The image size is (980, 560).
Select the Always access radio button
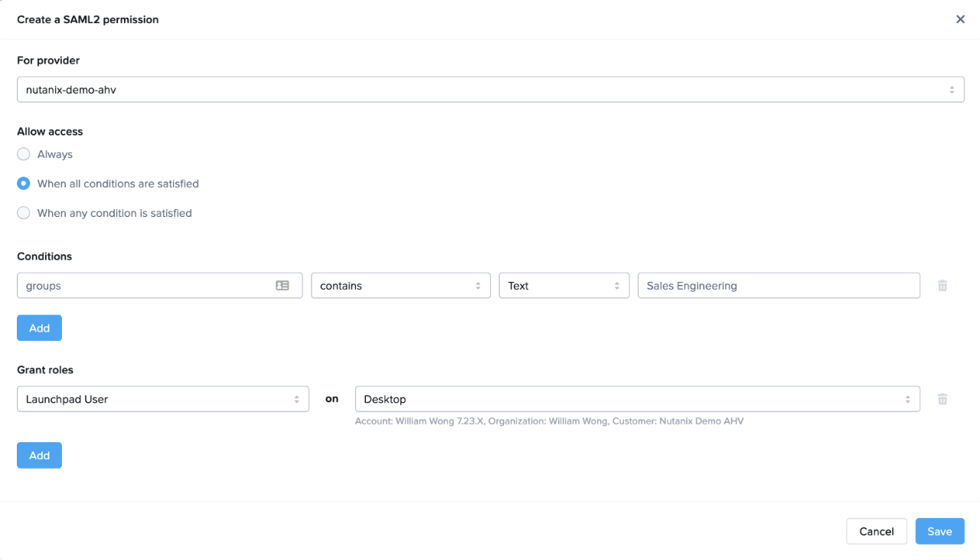[24, 154]
